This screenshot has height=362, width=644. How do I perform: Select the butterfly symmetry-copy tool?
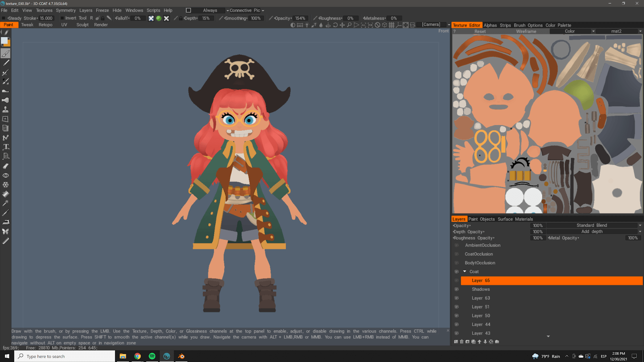click(6, 231)
